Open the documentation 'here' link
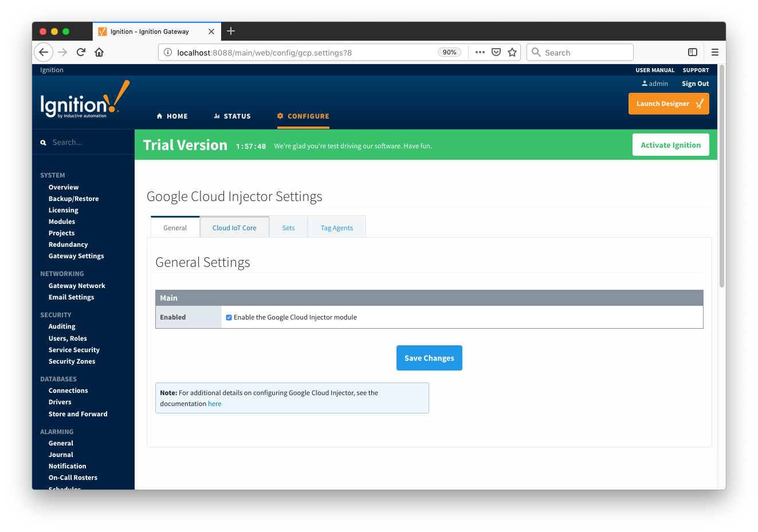Viewport: 758px width, 532px height. [214, 404]
